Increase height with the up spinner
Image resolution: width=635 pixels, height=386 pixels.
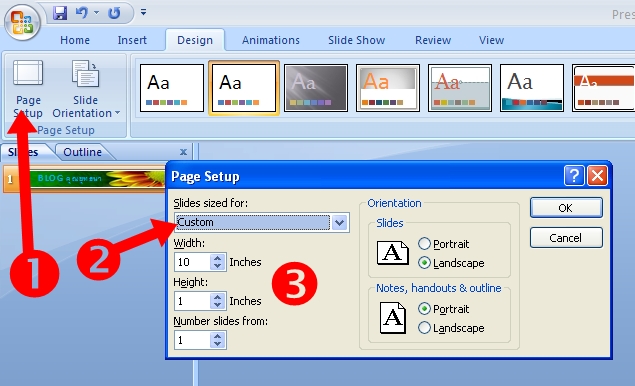coord(218,297)
